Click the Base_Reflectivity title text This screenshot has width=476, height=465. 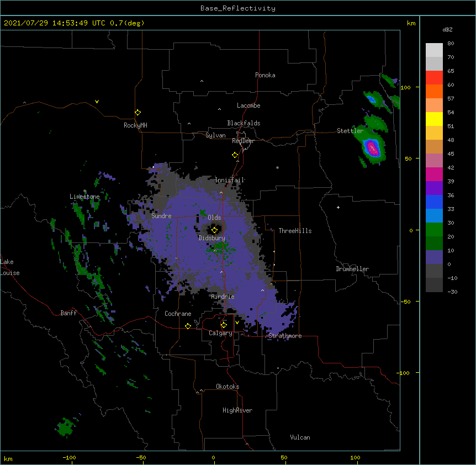click(237, 8)
